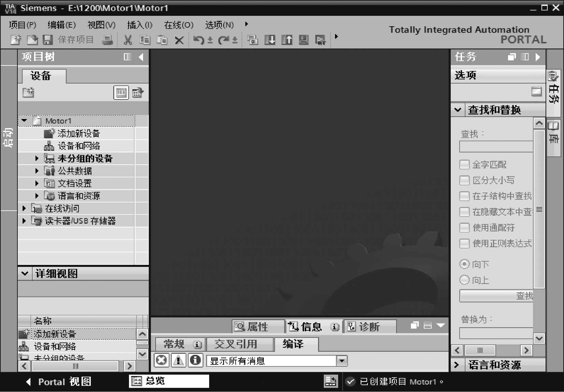Expand the 文档设置 node
The image size is (564, 392).
(x=37, y=183)
